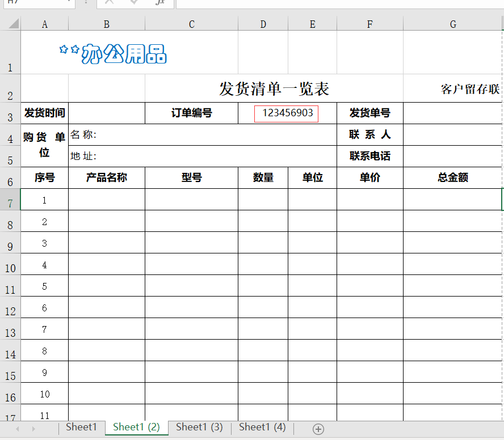
Task: Click the empty cell right of 发货单号
Action: [x=452, y=113]
